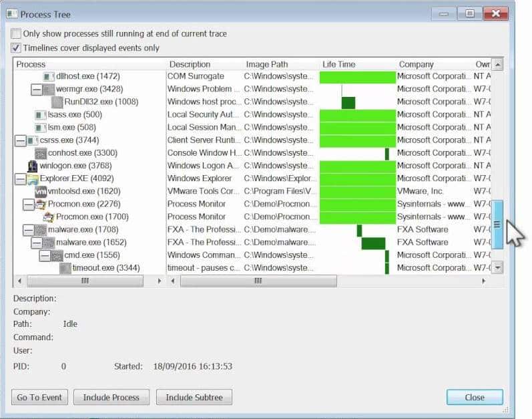532x419 pixels.
Task: Click the malware.exe (1708) icon
Action: 41,229
